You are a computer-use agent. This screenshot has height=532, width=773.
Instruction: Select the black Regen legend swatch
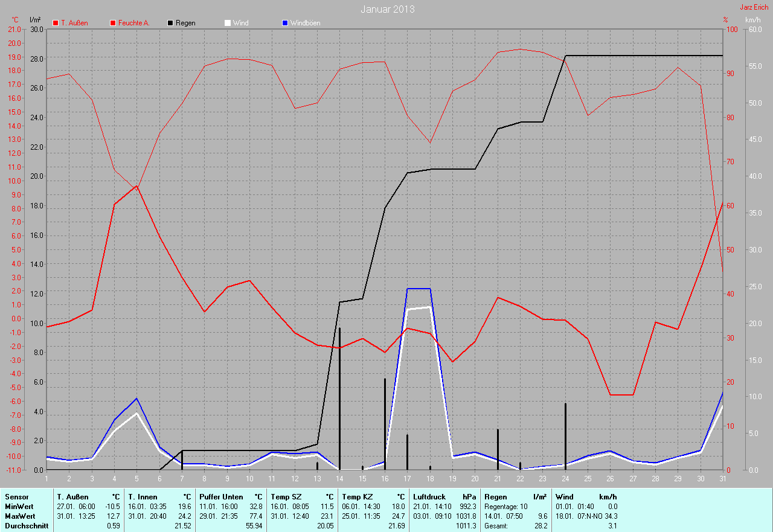(x=171, y=23)
